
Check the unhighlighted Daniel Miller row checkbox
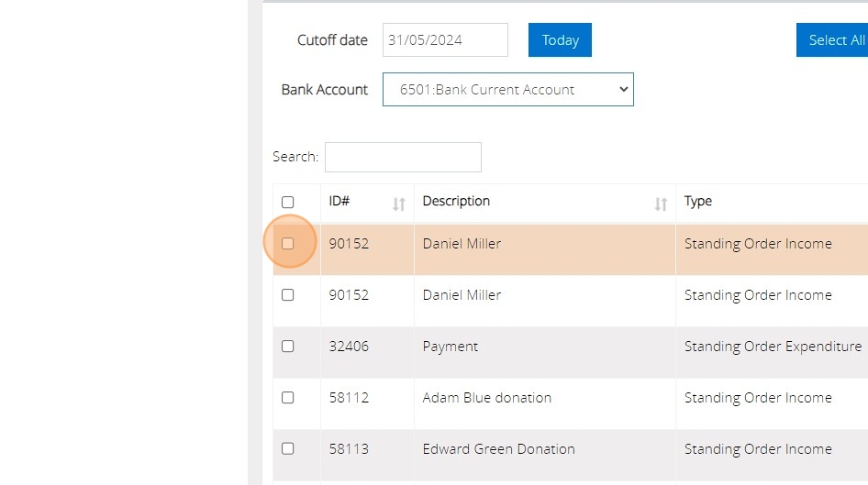(288, 295)
